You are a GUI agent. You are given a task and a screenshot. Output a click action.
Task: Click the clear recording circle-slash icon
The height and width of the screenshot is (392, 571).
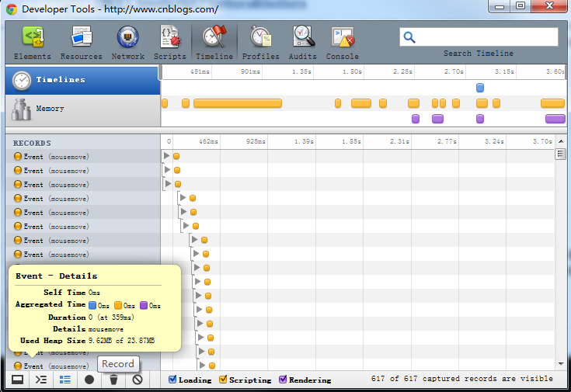point(138,380)
